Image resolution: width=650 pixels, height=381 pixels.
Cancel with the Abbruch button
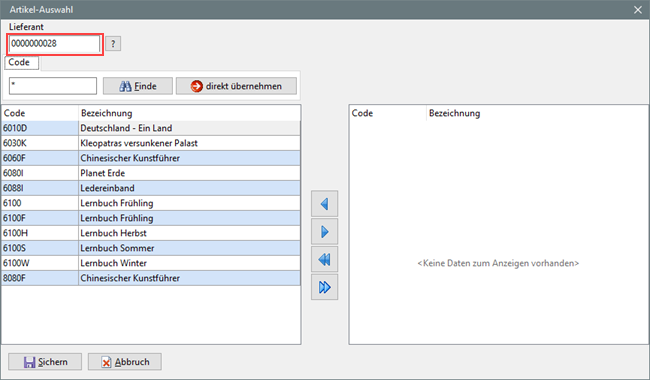pyautogui.click(x=125, y=362)
